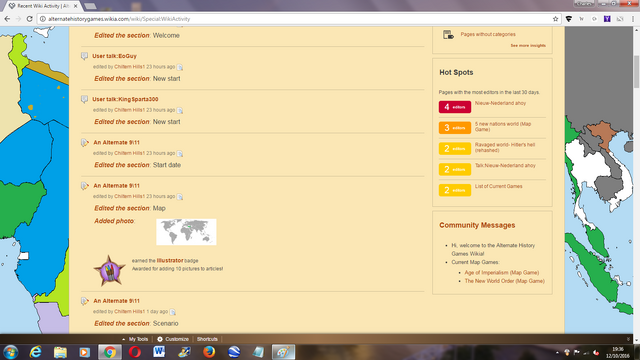This screenshot has height=360, width=640.
Task: Show hidden system tray icons arrow
Action: click(x=557, y=352)
